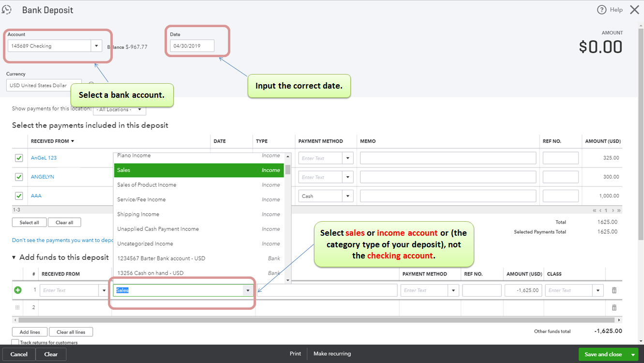This screenshot has height=363, width=644.
Task: Click the Clear all lines button
Action: [x=71, y=332]
